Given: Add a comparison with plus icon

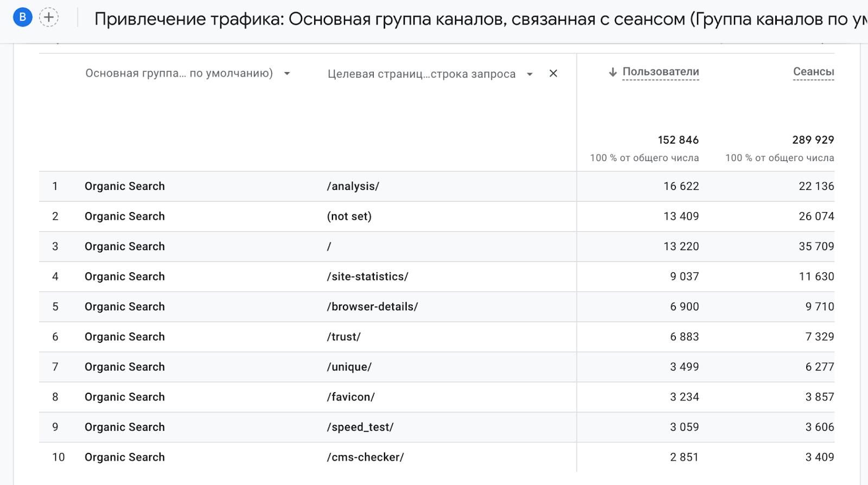Looking at the screenshot, I should [x=49, y=17].
